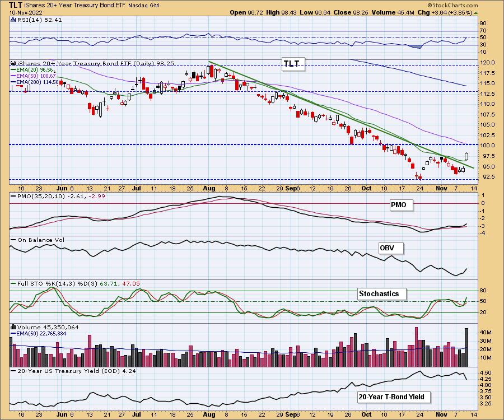
Task: Click the volume EMA(50) 22,765,884 legend
Action: [x=39, y=334]
